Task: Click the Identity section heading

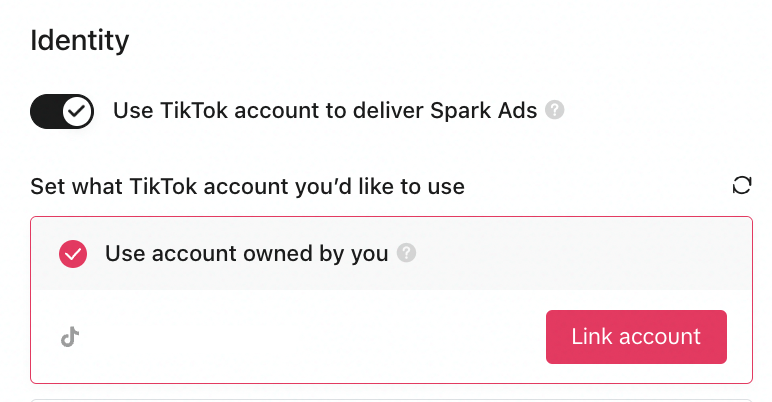Action: click(80, 41)
